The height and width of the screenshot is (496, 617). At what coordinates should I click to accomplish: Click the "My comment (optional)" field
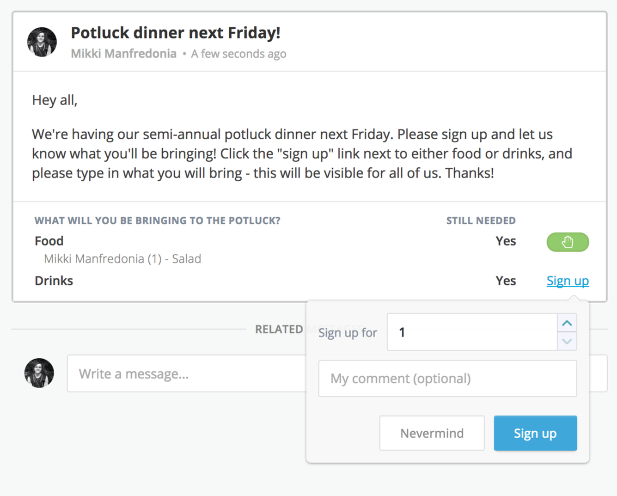[x=447, y=379]
